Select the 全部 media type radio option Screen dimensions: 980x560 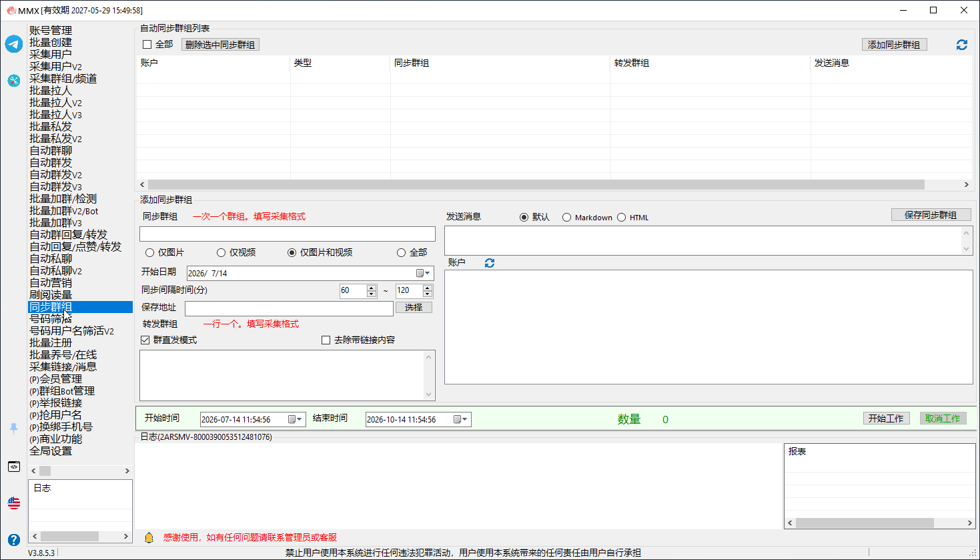[401, 253]
